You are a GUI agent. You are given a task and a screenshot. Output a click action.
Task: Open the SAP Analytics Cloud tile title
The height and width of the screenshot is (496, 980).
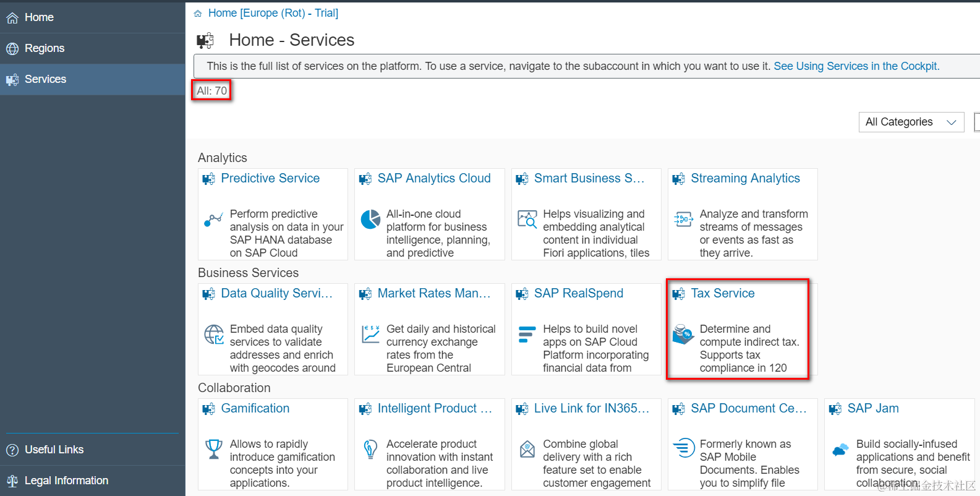[x=434, y=178]
